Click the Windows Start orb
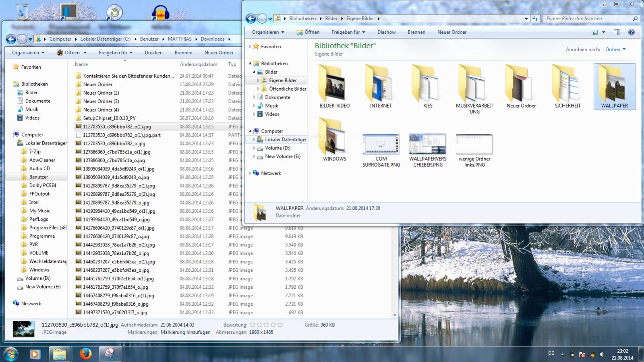The width and height of the screenshot is (644, 362). pos(11,354)
